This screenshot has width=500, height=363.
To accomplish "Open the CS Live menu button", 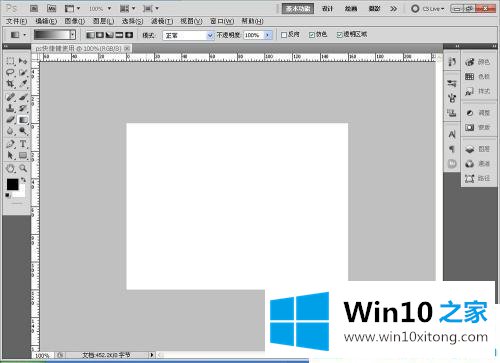I will pos(428,9).
